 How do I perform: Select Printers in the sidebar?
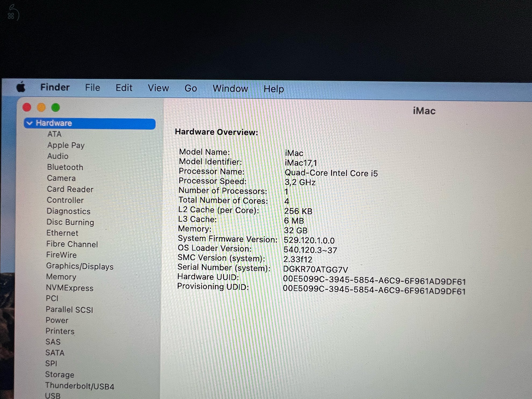(x=60, y=331)
